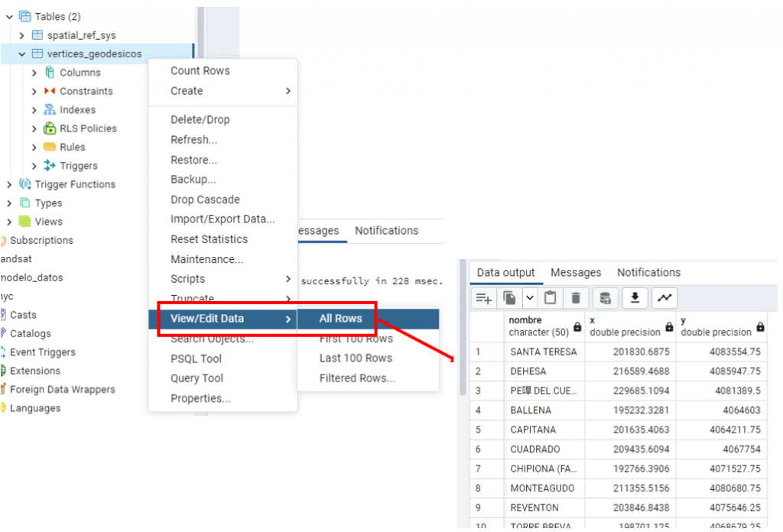Click the Add Row icon in Data output toolbar
The width and height of the screenshot is (783, 532).
click(x=484, y=298)
